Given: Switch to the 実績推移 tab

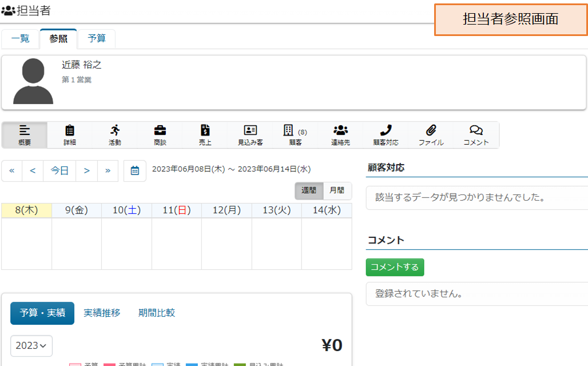Looking at the screenshot, I should [102, 313].
